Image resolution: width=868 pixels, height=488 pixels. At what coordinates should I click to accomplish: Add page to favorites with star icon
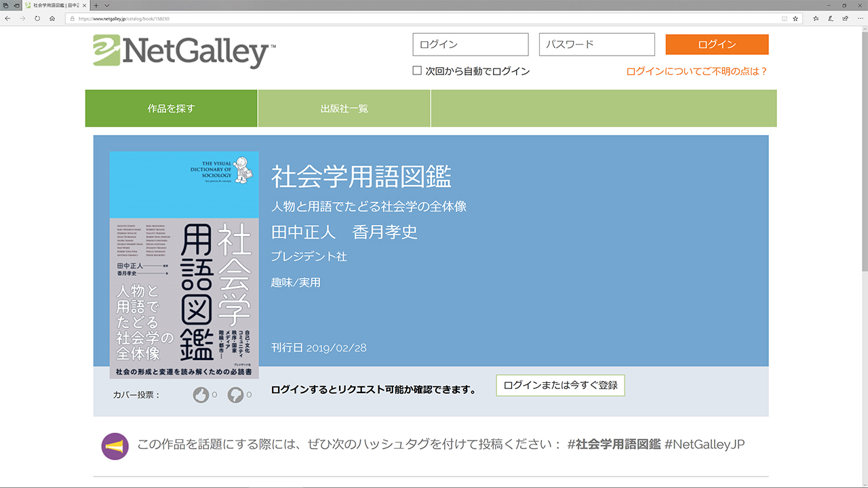(x=795, y=18)
